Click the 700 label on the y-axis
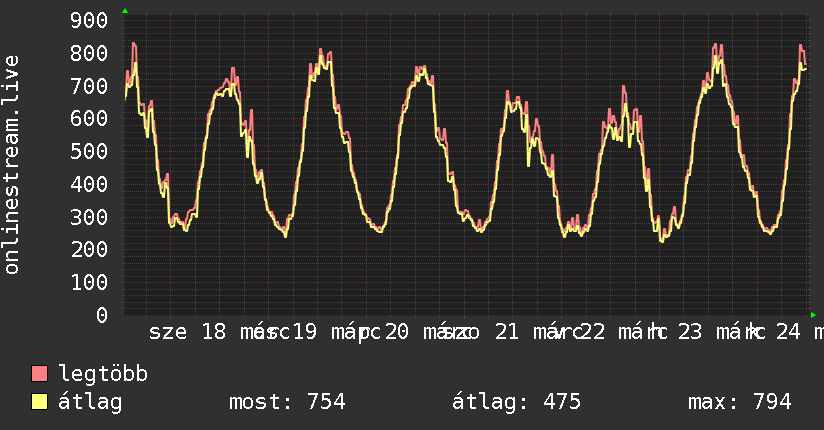824x430 pixels. coord(90,86)
